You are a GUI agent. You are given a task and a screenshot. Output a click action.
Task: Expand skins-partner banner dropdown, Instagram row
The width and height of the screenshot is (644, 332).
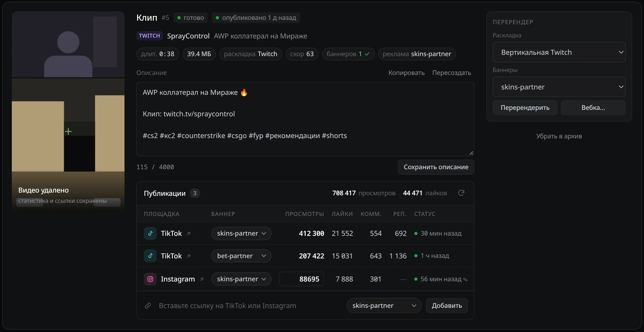pos(241,279)
